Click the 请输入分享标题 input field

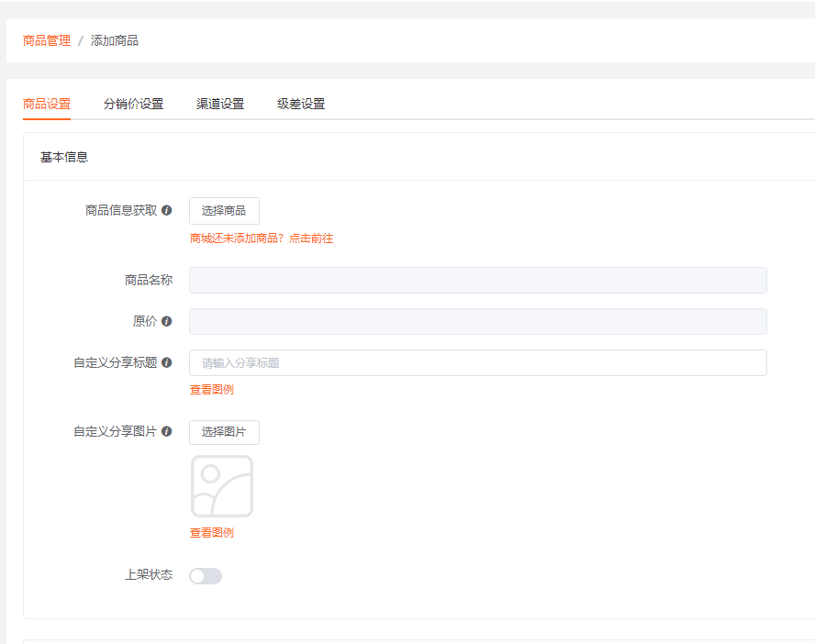click(477, 363)
